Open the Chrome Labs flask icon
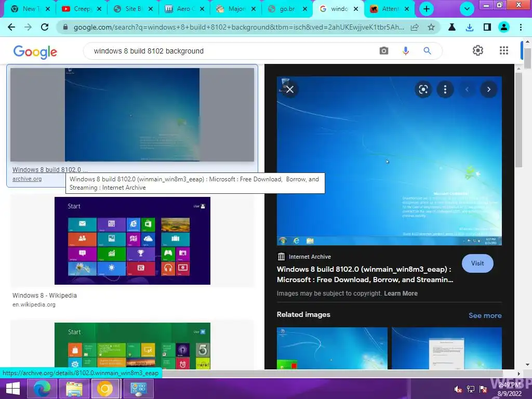Viewport: 532px width, 399px height. [x=451, y=27]
